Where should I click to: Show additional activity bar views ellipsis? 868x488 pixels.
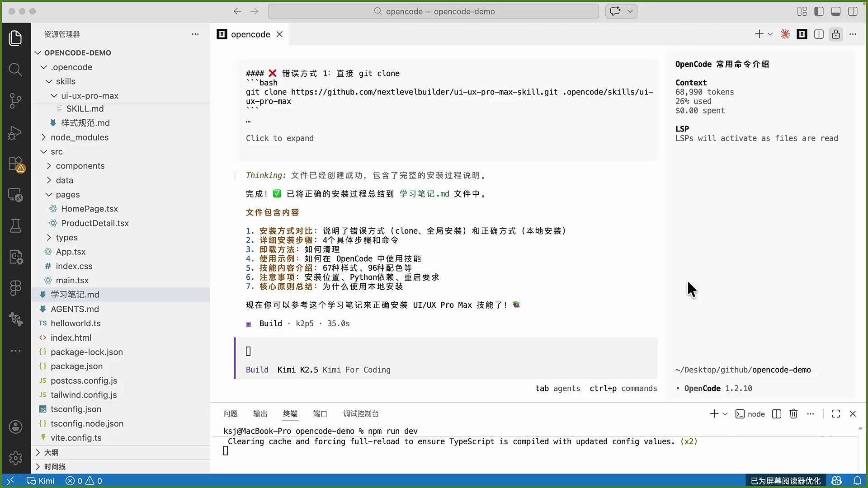pyautogui.click(x=15, y=351)
